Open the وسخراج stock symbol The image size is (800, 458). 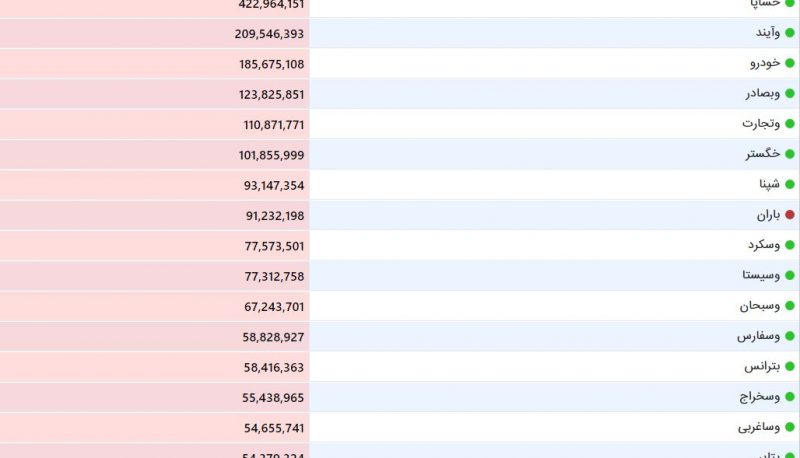[x=760, y=397]
